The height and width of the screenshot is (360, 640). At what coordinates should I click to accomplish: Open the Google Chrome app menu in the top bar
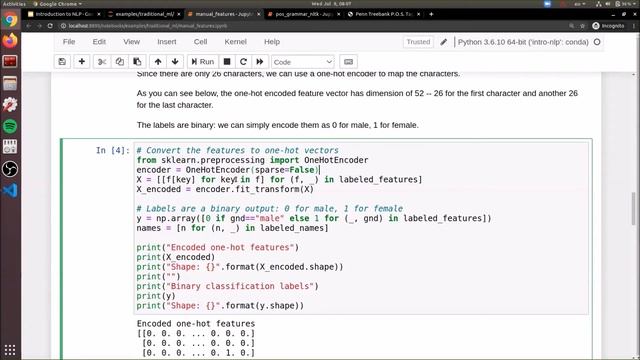57,4
